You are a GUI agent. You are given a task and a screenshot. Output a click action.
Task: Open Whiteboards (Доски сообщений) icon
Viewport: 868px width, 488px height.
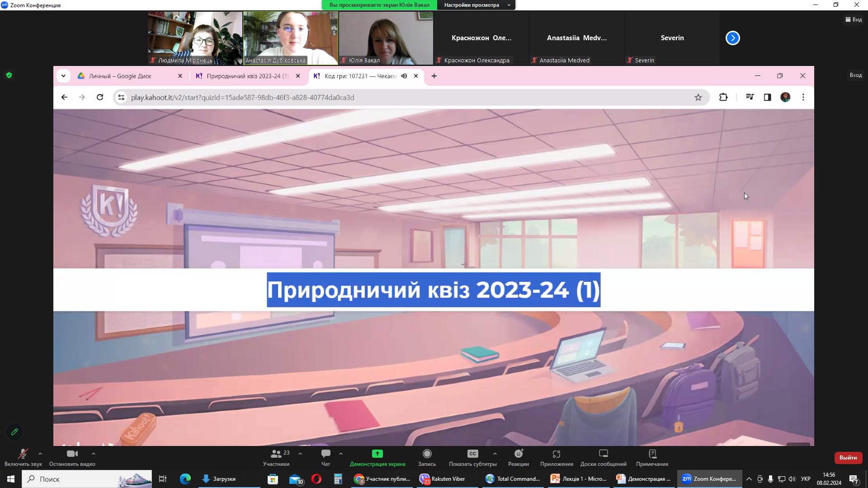coord(603,454)
